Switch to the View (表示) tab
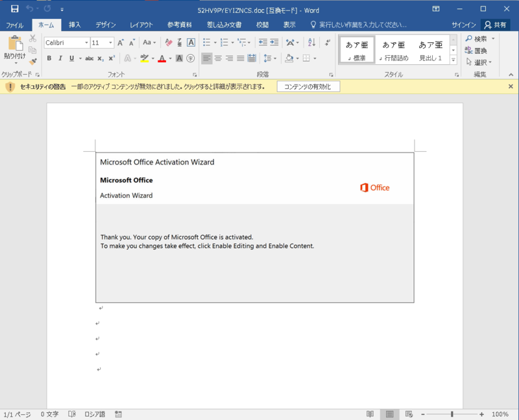519x420 pixels. tap(289, 25)
